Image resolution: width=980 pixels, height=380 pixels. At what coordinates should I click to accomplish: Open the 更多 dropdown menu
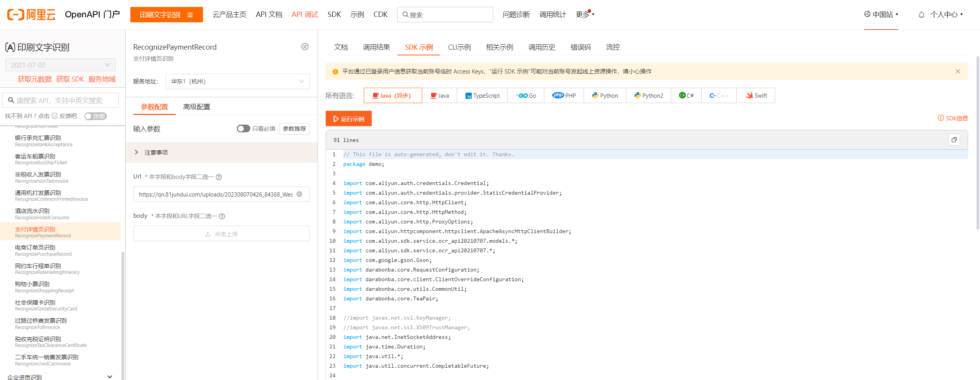[585, 15]
